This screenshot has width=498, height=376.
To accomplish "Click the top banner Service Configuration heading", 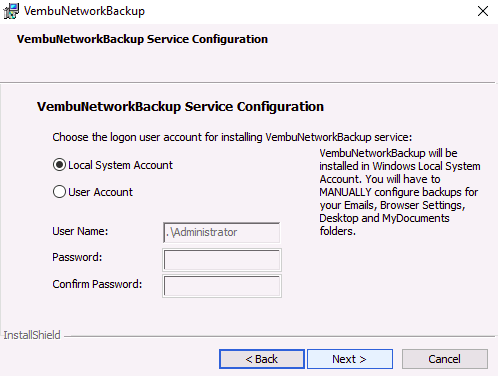I will [x=142, y=39].
